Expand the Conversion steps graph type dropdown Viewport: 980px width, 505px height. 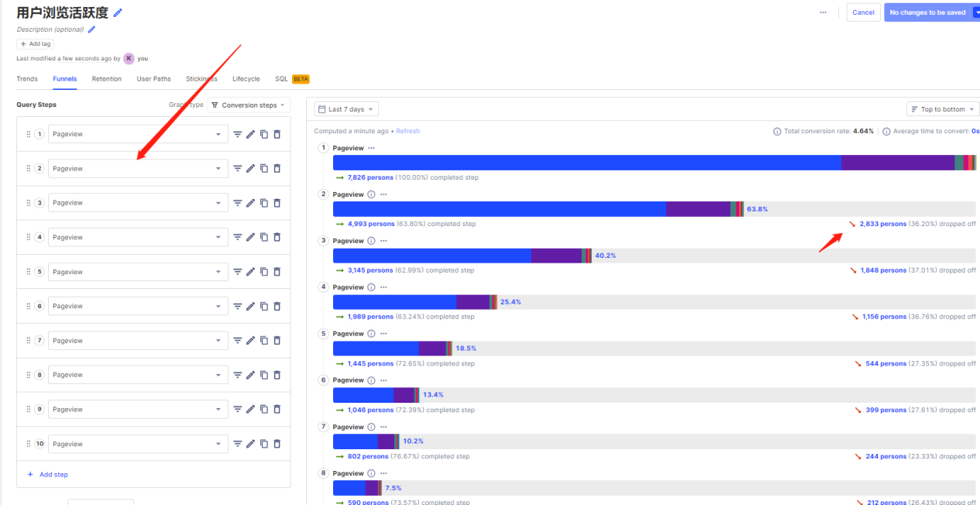[249, 105]
